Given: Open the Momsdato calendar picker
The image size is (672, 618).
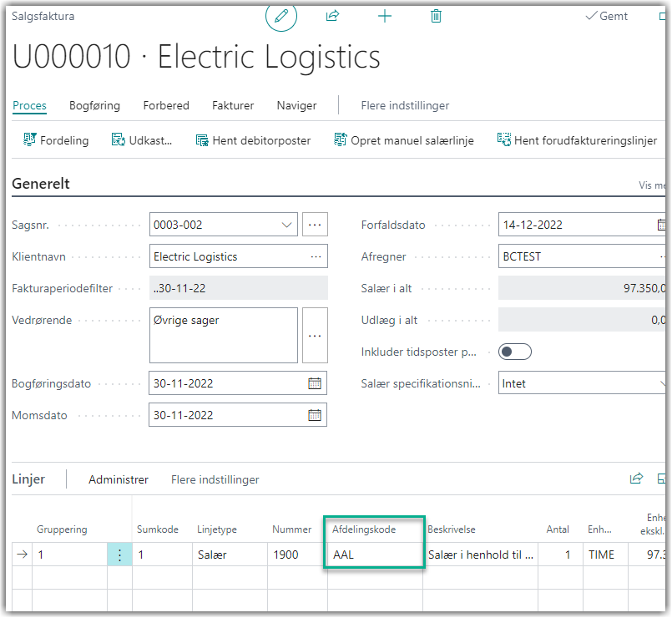Looking at the screenshot, I should click(315, 415).
